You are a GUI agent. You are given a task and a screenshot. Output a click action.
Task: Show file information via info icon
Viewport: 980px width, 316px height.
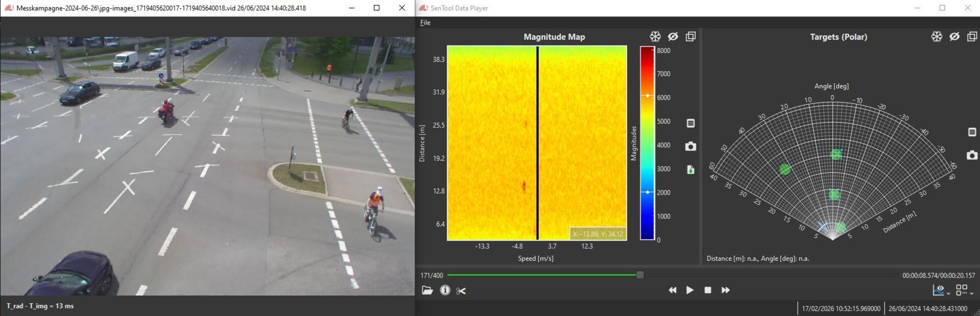pyautogui.click(x=445, y=290)
